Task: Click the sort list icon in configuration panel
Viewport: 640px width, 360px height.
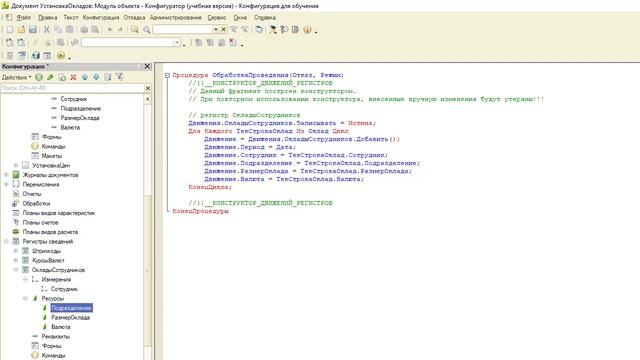Action: [x=107, y=77]
